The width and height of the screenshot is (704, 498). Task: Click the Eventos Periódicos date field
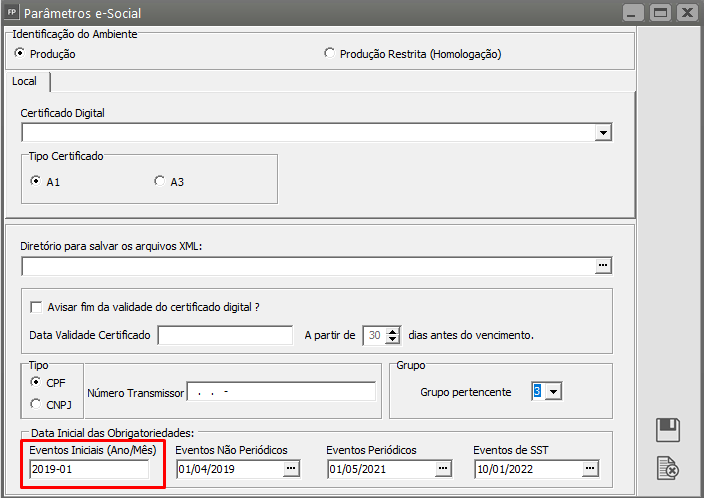pyautogui.click(x=382, y=469)
